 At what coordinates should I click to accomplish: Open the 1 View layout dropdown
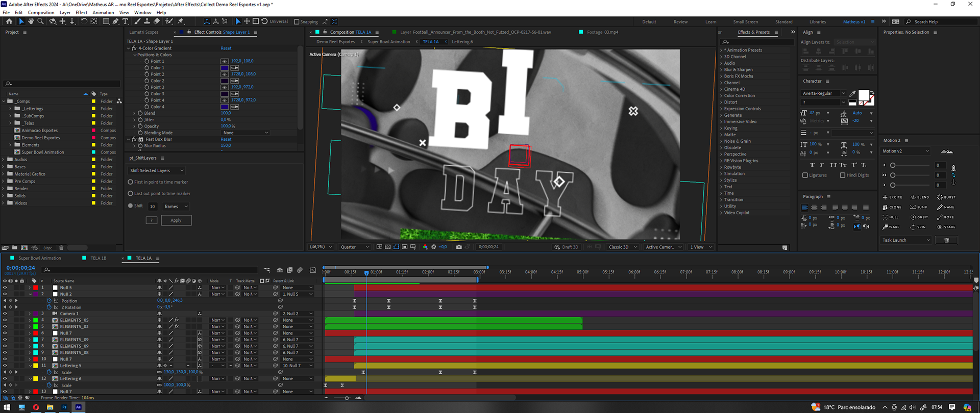click(x=701, y=247)
